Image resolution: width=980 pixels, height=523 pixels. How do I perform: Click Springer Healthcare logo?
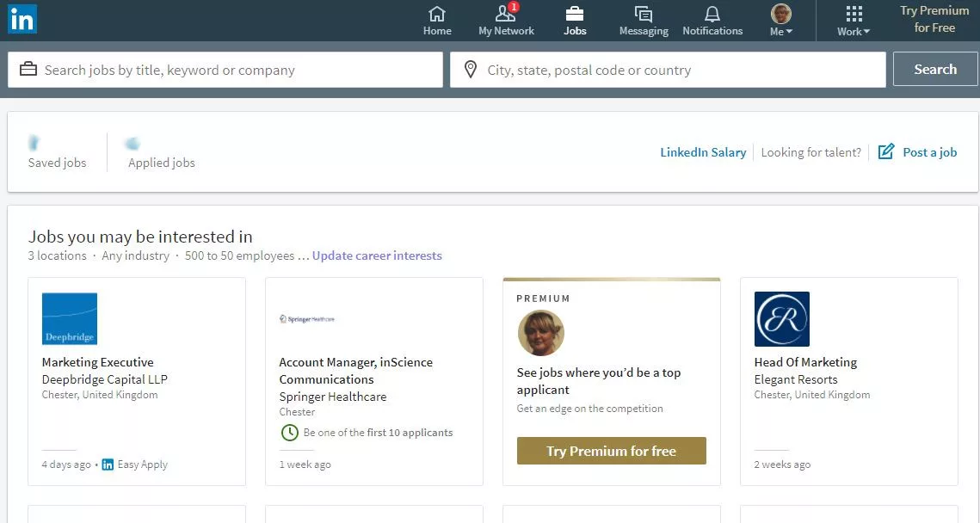click(x=307, y=318)
